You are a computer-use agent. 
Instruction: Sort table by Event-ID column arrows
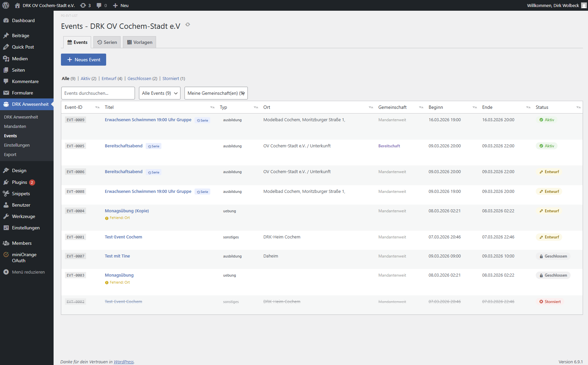pos(97,107)
